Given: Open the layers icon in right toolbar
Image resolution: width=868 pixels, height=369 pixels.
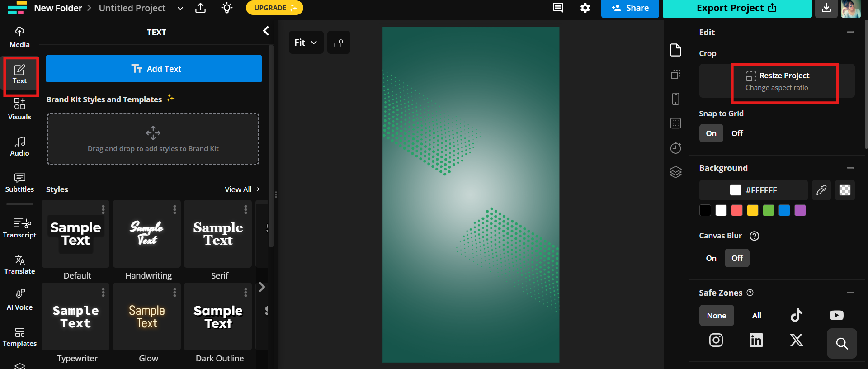Looking at the screenshot, I should (x=675, y=172).
